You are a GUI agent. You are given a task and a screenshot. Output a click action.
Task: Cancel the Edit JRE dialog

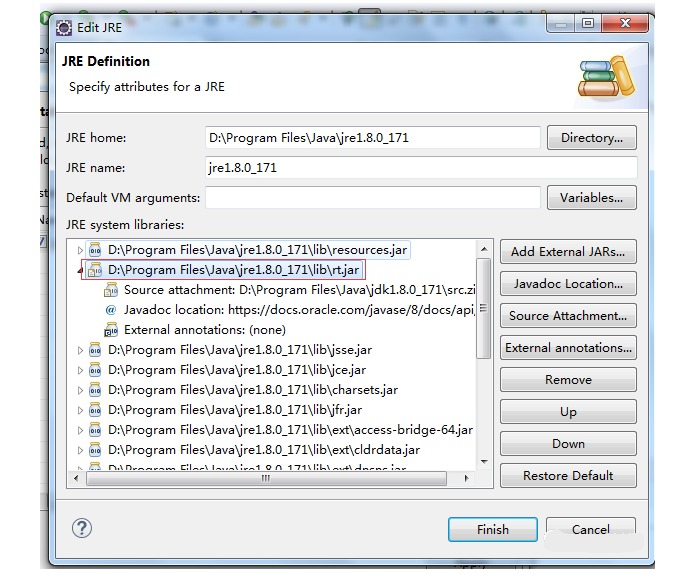coord(591,529)
